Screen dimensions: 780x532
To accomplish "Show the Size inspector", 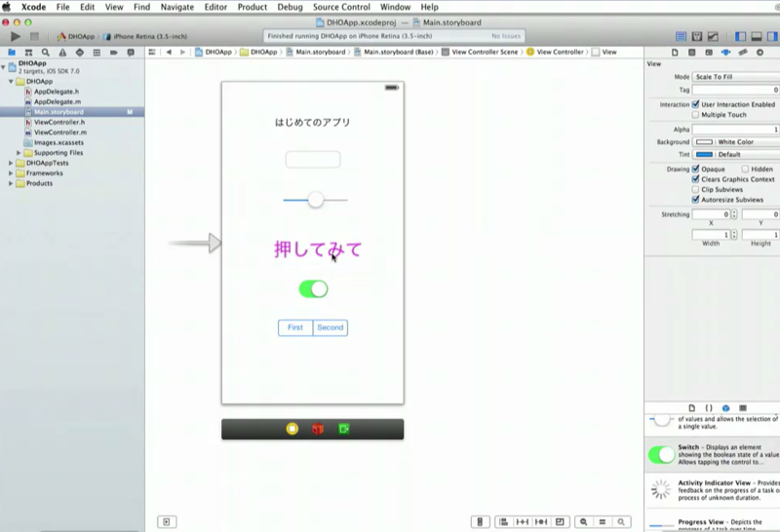I will pyautogui.click(x=743, y=53).
